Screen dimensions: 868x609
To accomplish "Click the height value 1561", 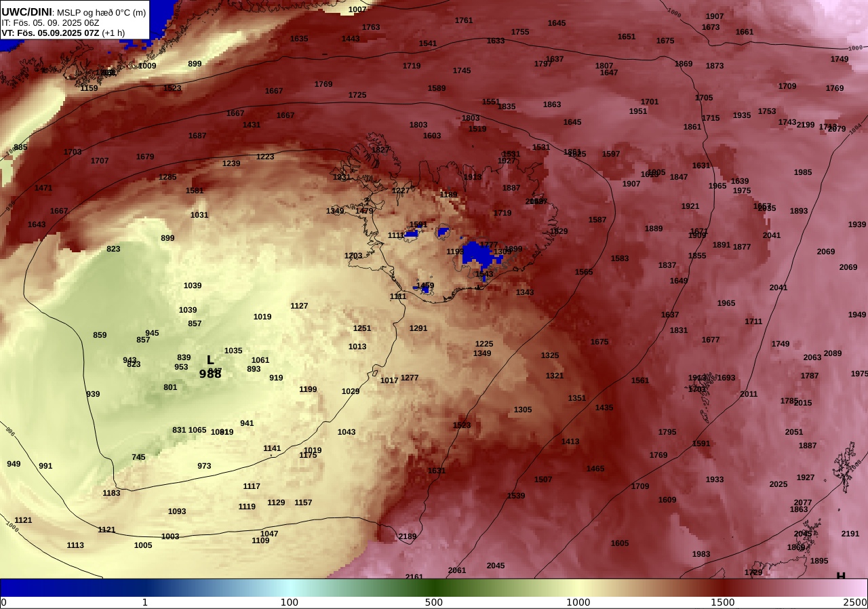I will 640,380.
